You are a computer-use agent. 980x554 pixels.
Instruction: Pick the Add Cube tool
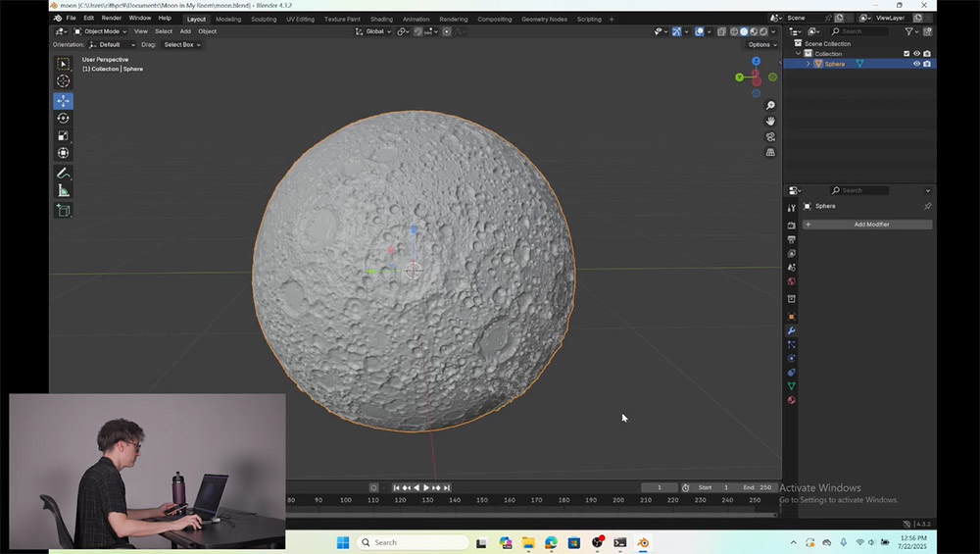point(64,210)
